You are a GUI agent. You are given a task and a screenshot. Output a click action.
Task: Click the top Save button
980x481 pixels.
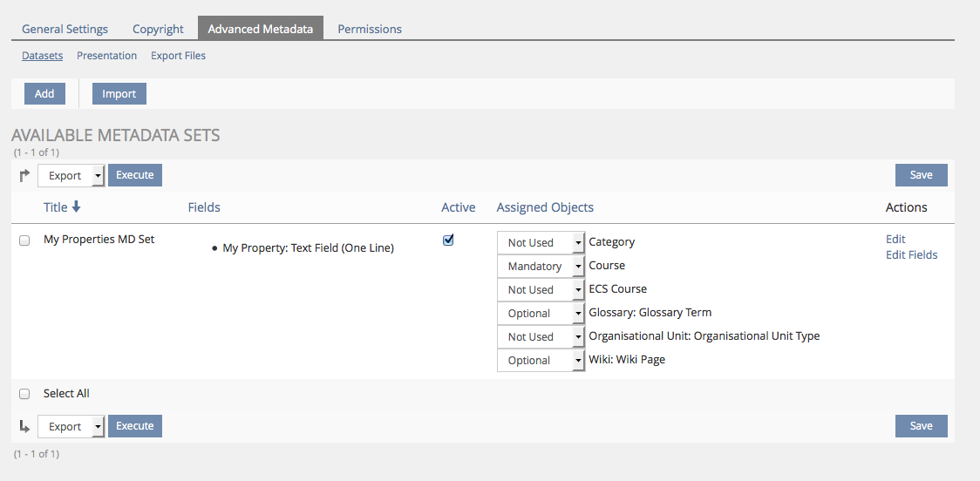[x=921, y=175]
